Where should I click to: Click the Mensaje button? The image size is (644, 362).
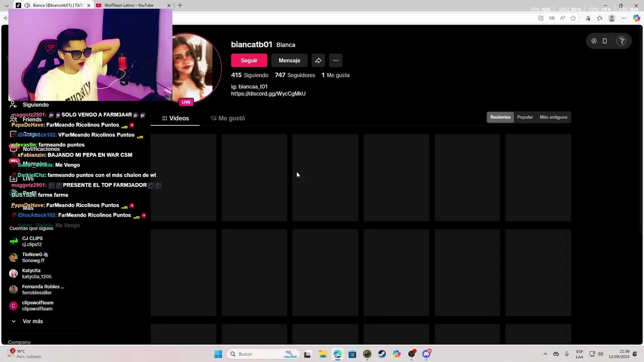point(289,60)
